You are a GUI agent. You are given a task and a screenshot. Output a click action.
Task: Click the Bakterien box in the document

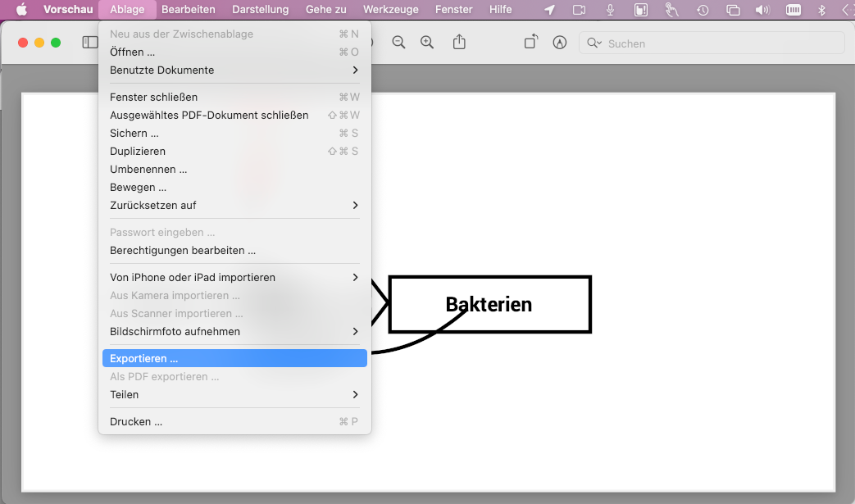pos(489,305)
